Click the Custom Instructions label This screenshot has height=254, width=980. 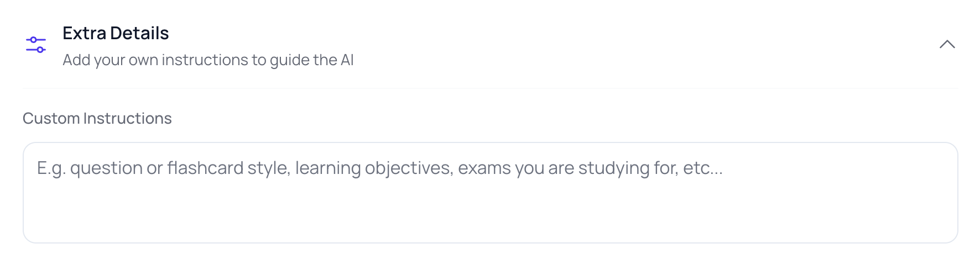point(97,118)
